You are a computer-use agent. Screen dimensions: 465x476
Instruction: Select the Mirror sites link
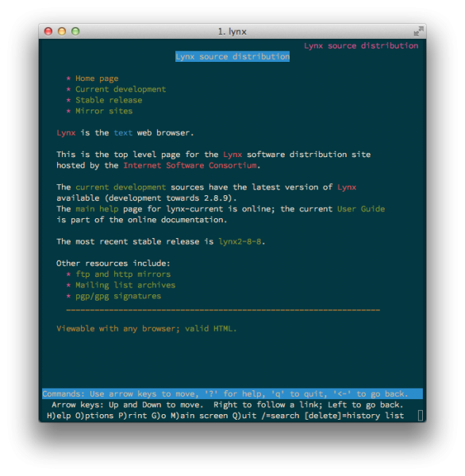pos(104,111)
